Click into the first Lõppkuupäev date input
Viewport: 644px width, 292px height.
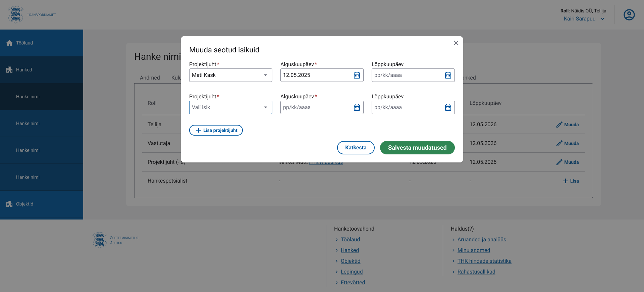tap(407, 75)
